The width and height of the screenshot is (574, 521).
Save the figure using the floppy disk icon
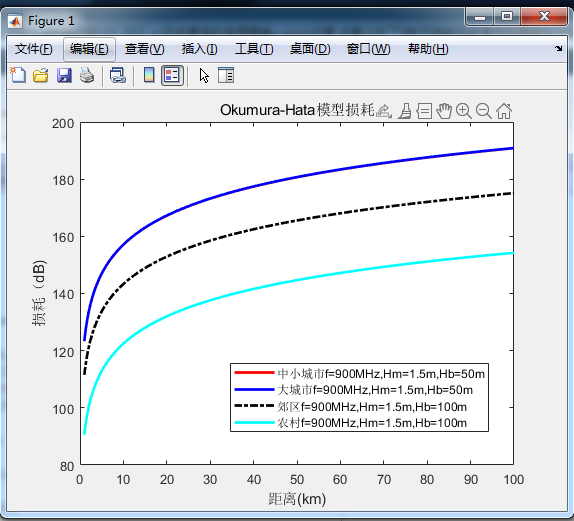(64, 75)
